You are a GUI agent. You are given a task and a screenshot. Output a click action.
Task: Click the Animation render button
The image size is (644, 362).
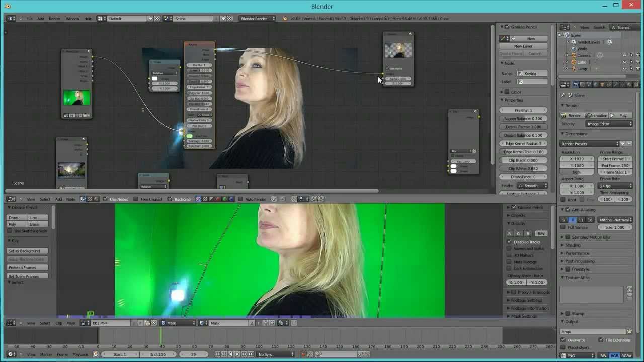[596, 116]
